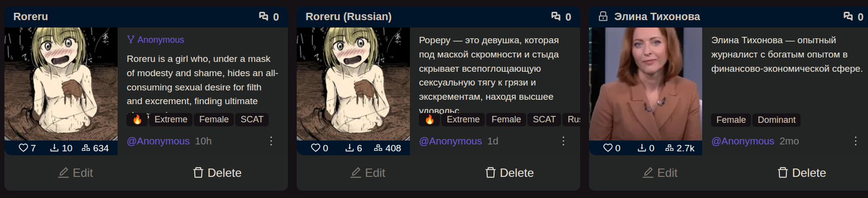868x198 pixels.
Task: Open the three-dot options on Элина Тихонова card
Action: (x=856, y=141)
